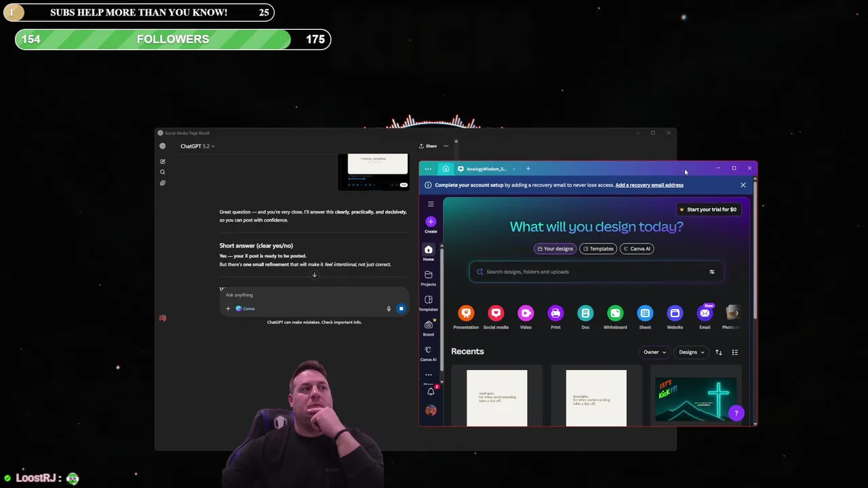Open a new Canva tab
This screenshot has width=868, height=488.
(x=528, y=169)
